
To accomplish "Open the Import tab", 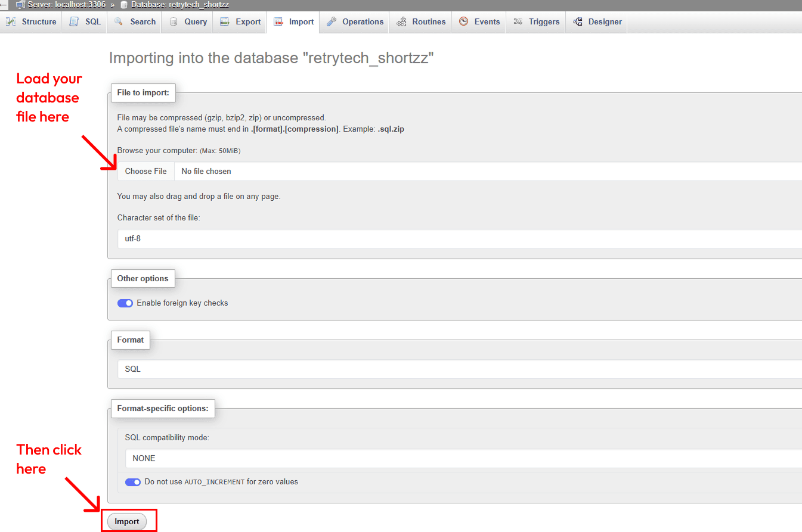I will 294,22.
